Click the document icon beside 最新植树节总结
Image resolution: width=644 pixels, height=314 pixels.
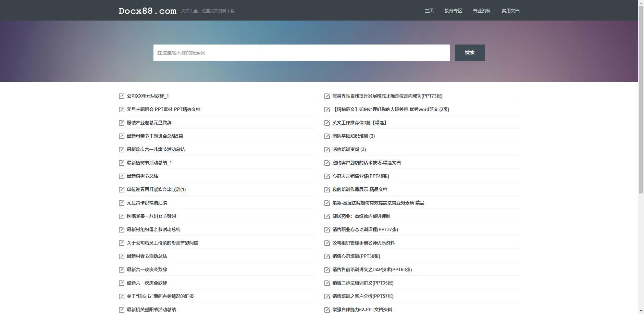122,176
